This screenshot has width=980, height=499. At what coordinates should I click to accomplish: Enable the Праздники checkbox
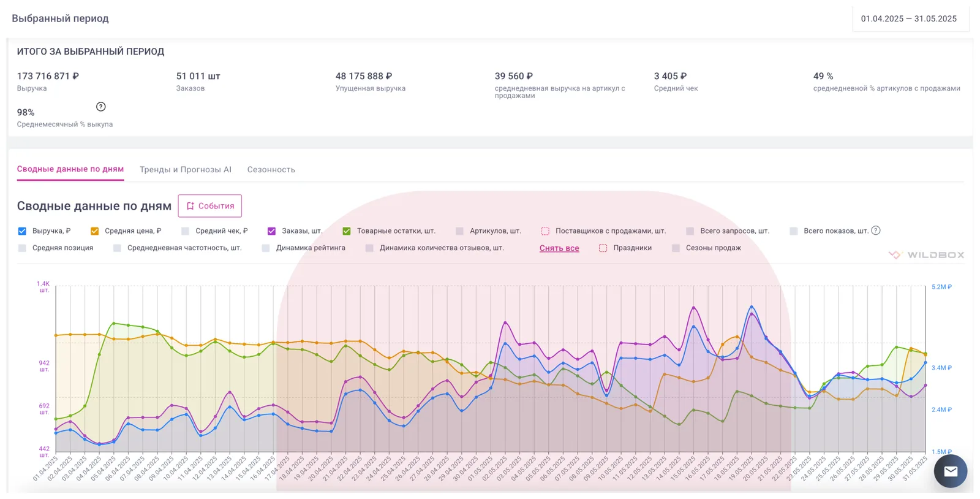pyautogui.click(x=603, y=248)
